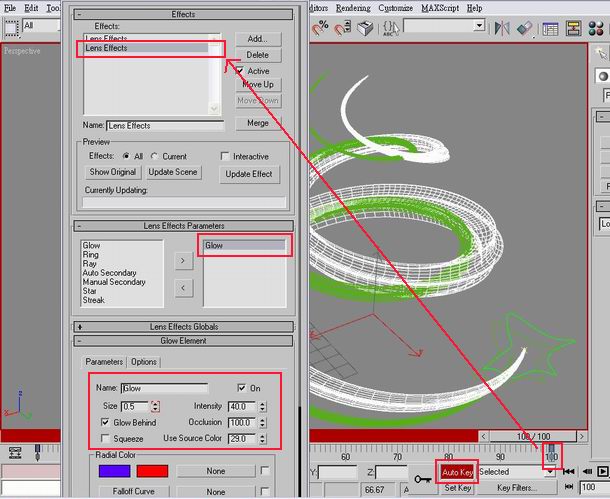Open the Rendering menu
This screenshot has height=499, width=610.
(x=353, y=8)
